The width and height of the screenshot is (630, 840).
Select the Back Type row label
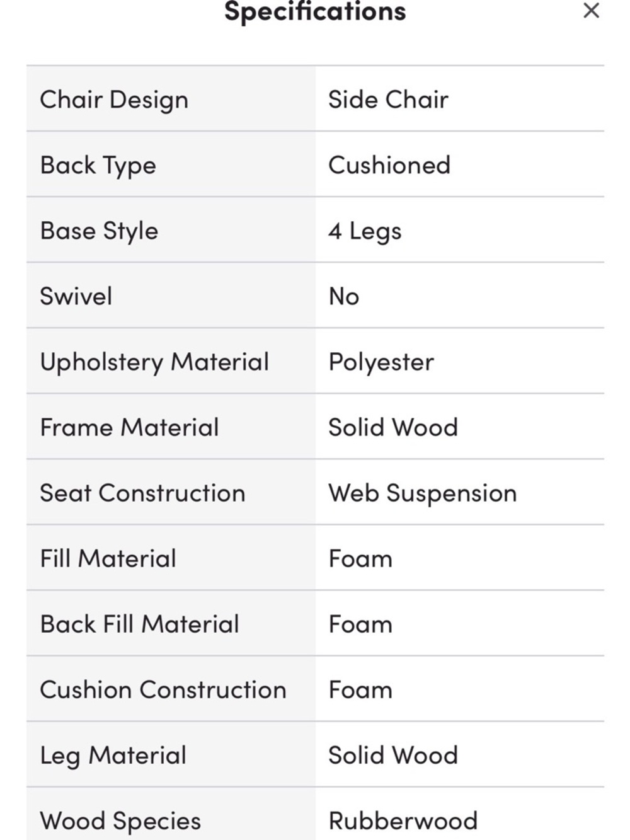(98, 166)
